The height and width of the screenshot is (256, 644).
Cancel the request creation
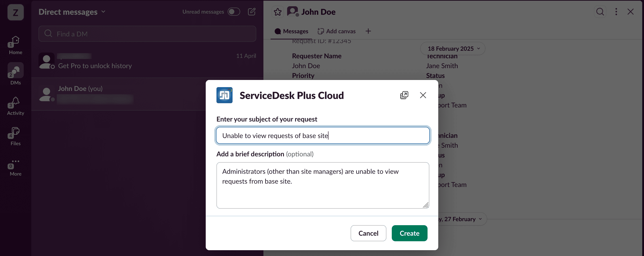click(x=368, y=233)
